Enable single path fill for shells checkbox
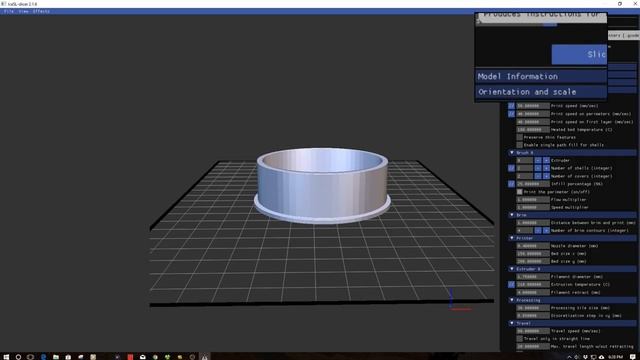The height and width of the screenshot is (360, 640). coord(519,145)
